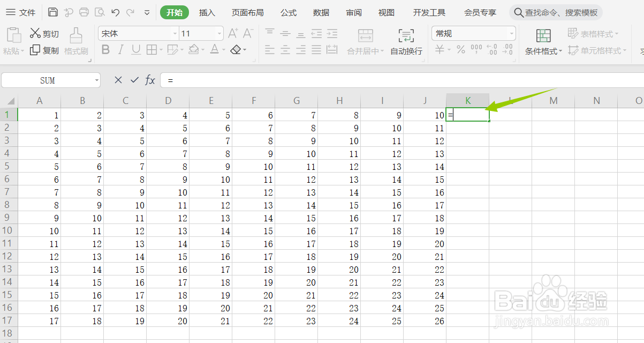This screenshot has height=343, width=644.
Task: Increase font size with the A+ icon
Action: [x=232, y=32]
